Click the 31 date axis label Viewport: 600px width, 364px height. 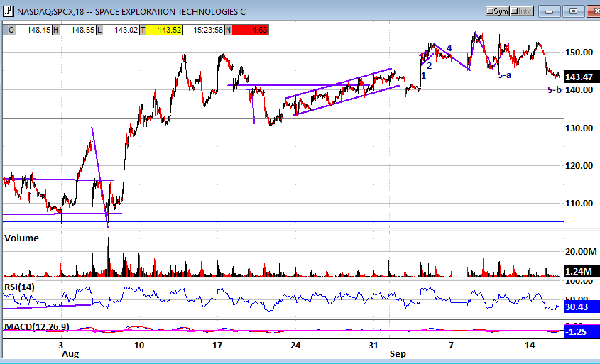[x=373, y=346]
